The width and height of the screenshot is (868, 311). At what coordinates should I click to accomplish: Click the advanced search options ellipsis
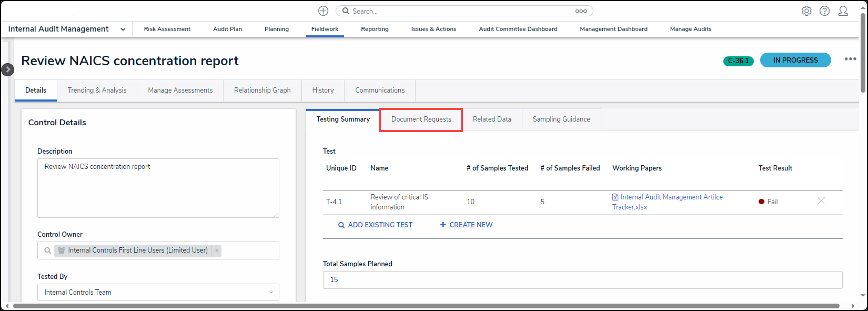click(581, 11)
